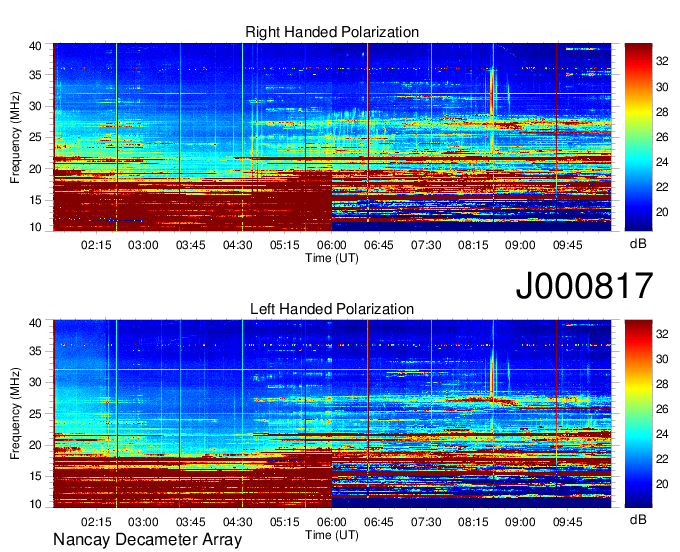This screenshot has width=680, height=552.
Task: Click the '25' frequency tick of Right Handed plot
Action: pyautogui.click(x=35, y=138)
